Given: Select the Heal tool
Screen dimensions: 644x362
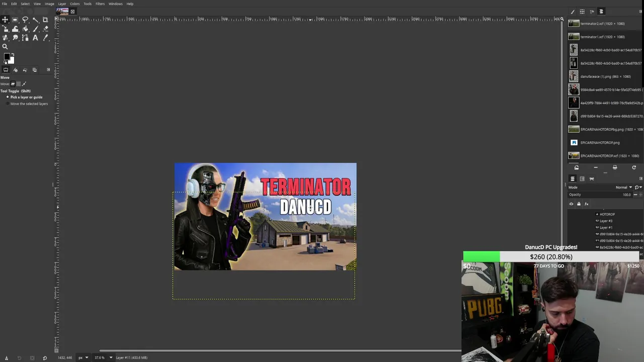Looking at the screenshot, I should [x=5, y=38].
